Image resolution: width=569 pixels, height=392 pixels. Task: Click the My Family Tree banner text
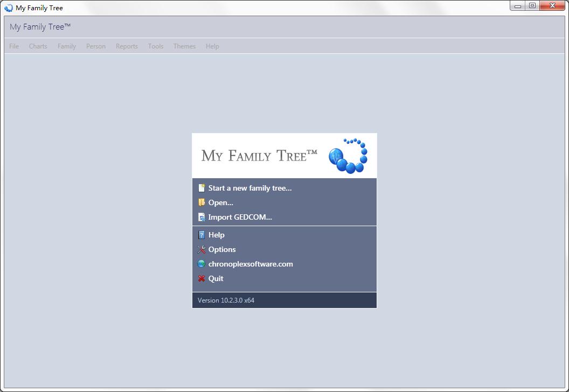(x=259, y=156)
